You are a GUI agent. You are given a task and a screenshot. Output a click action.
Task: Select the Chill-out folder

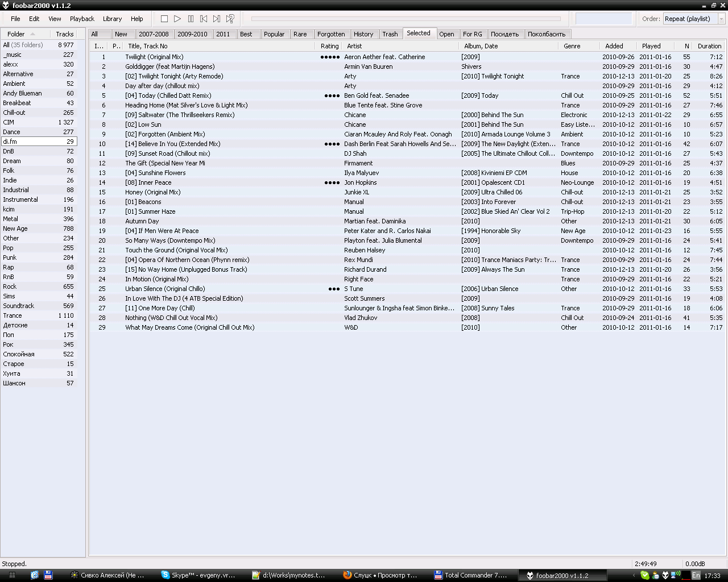pos(39,113)
